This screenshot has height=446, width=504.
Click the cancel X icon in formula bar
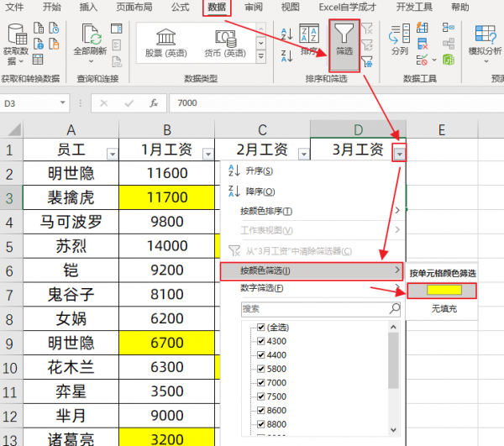[x=104, y=103]
